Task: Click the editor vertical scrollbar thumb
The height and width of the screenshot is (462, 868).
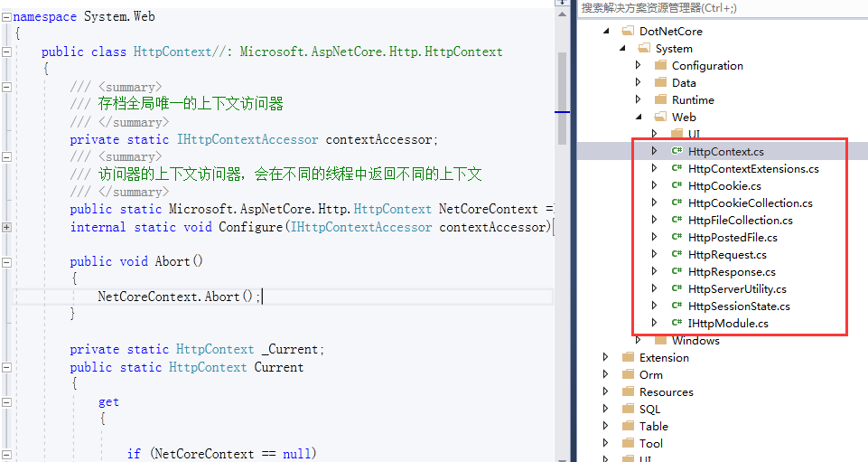Action: pos(562,99)
